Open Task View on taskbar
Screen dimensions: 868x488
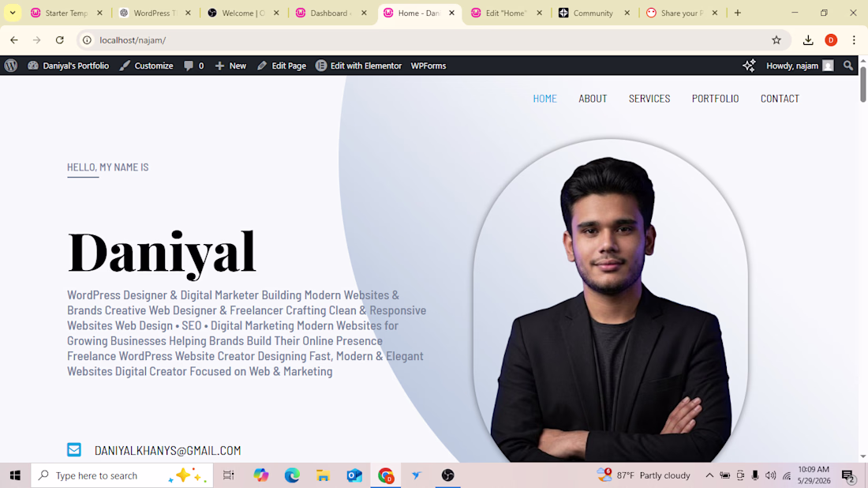click(228, 475)
